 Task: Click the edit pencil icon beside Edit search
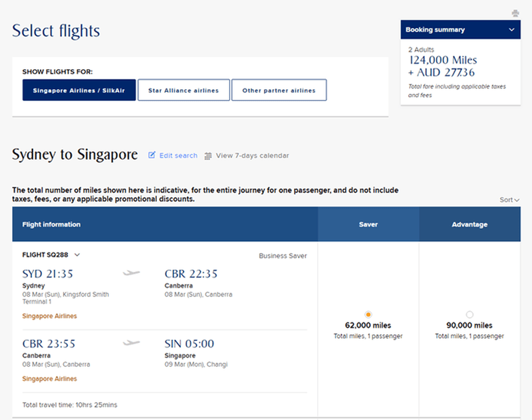(x=151, y=155)
